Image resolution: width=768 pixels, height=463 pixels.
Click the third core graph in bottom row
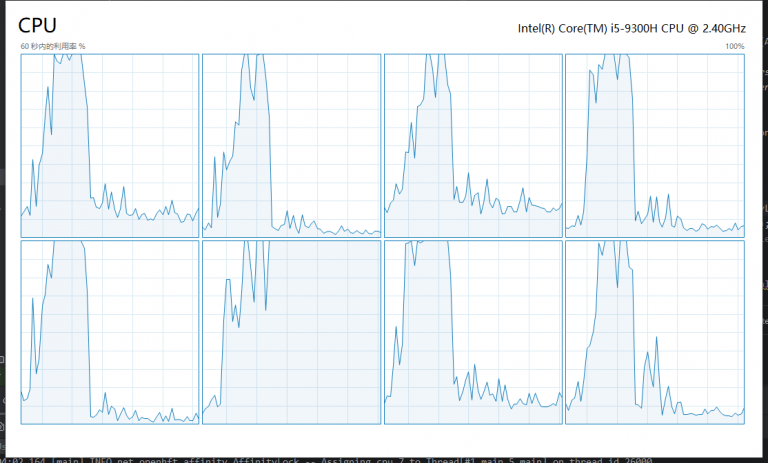[x=473, y=332]
